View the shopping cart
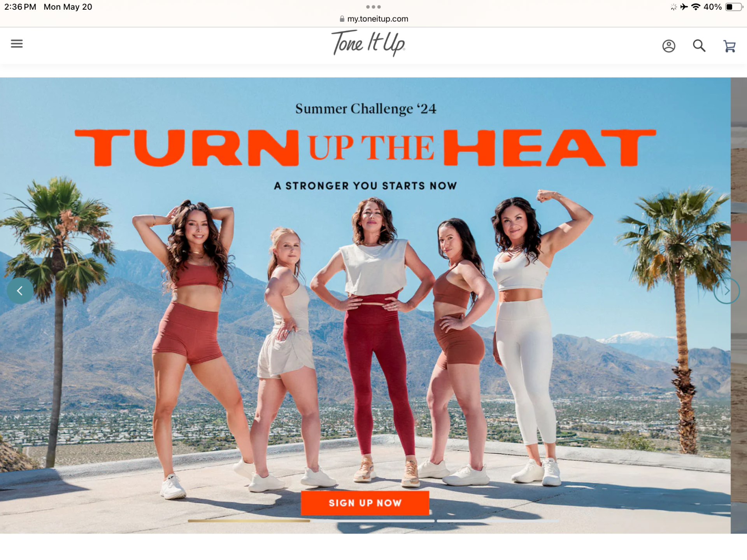 tap(729, 46)
